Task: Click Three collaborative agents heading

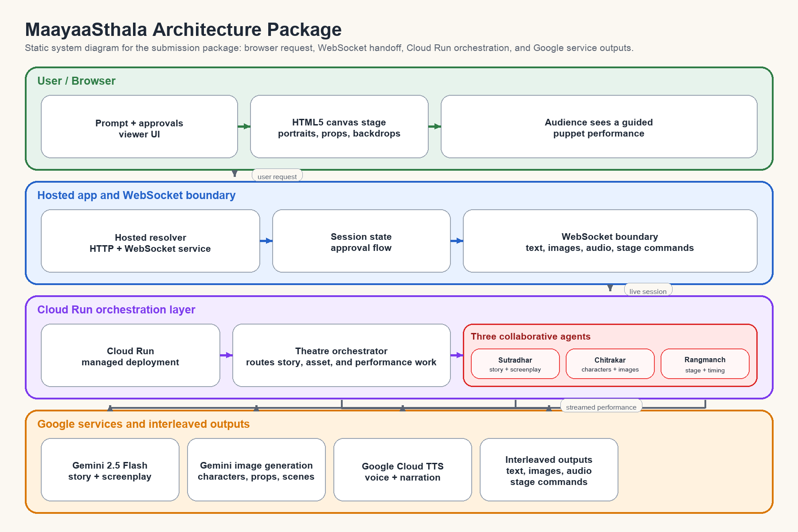Action: (x=531, y=336)
